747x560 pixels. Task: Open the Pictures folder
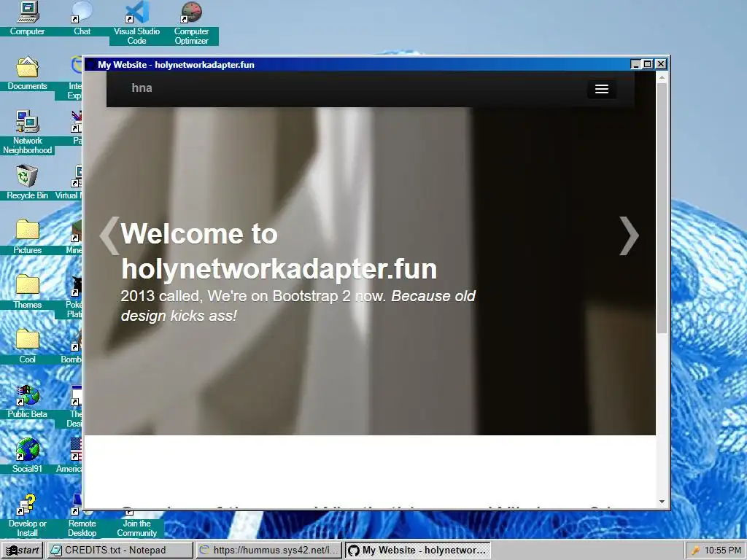(x=27, y=237)
